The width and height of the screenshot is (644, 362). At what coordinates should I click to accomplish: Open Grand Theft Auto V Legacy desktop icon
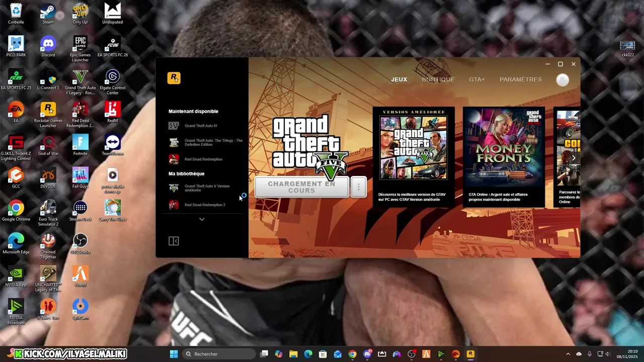tap(80, 81)
